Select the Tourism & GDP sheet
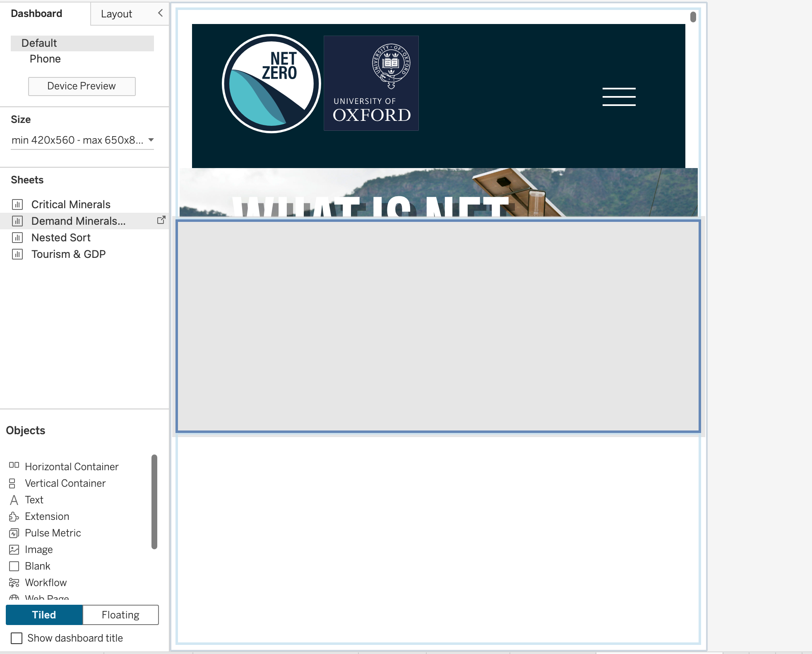812x654 pixels. tap(68, 254)
